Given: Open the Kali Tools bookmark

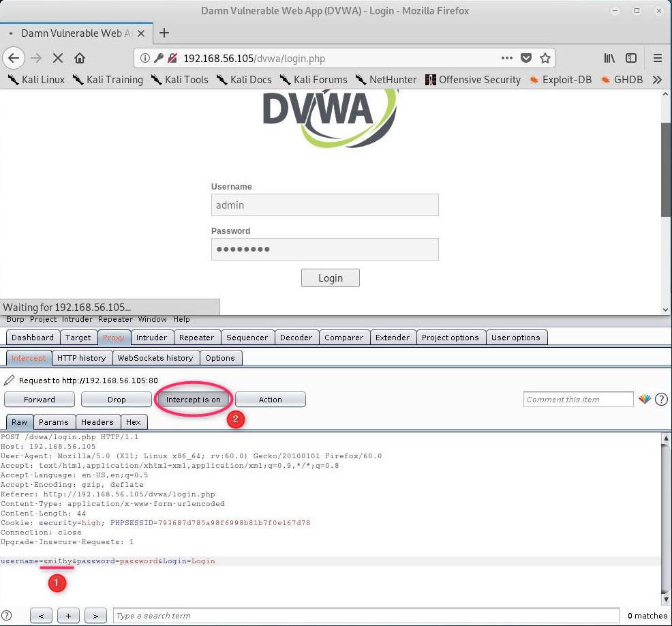Looking at the screenshot, I should click(179, 80).
